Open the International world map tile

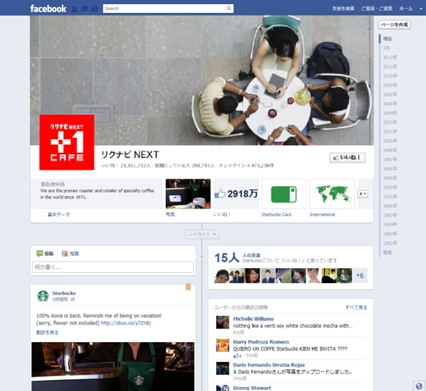[332, 194]
